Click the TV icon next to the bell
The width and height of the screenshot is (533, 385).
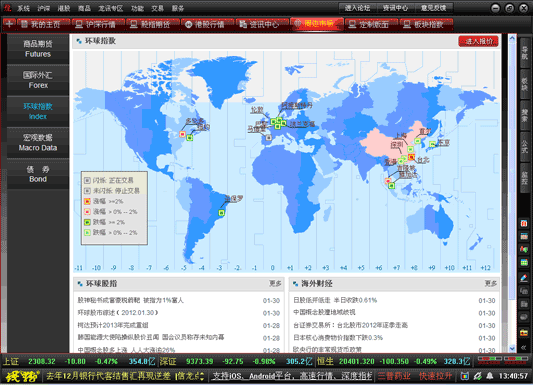coord(464,376)
